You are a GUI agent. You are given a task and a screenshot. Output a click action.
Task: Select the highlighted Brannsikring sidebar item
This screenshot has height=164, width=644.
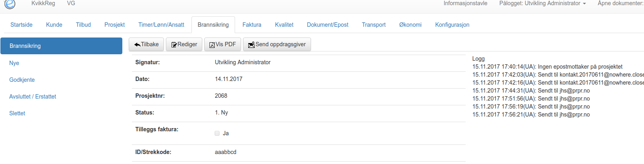pyautogui.click(x=61, y=46)
